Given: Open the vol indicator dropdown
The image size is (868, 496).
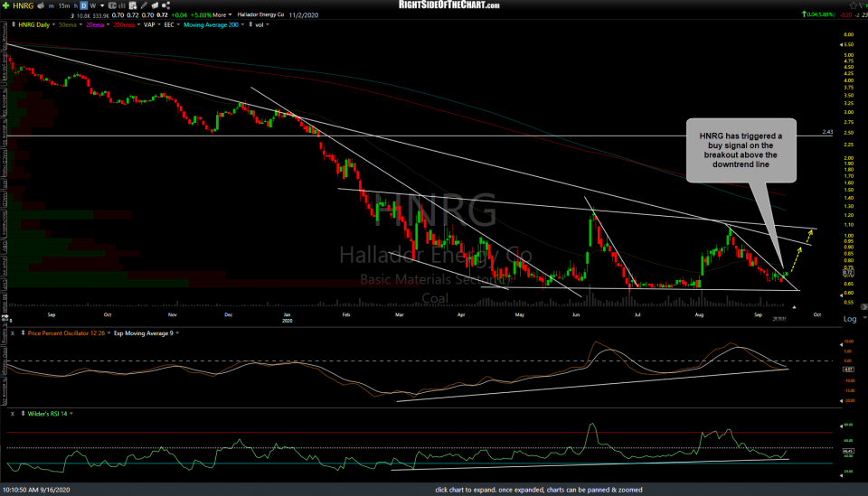Looking at the screenshot, I should pyautogui.click(x=268, y=25).
